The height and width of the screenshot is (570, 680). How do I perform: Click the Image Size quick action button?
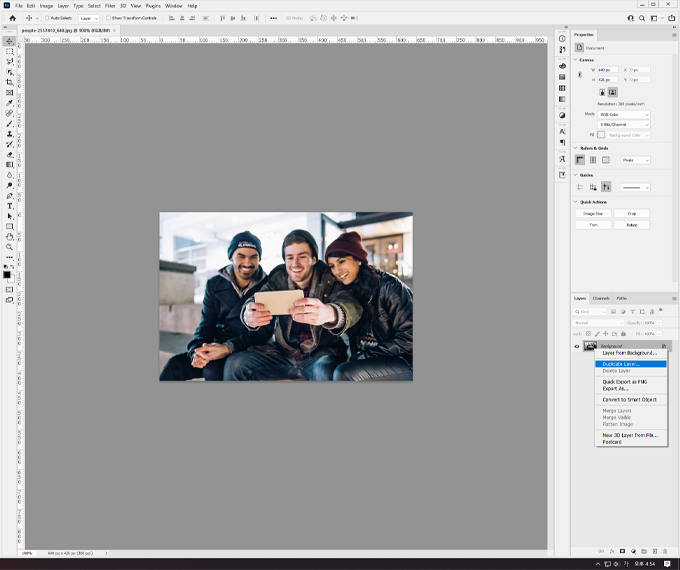point(593,213)
